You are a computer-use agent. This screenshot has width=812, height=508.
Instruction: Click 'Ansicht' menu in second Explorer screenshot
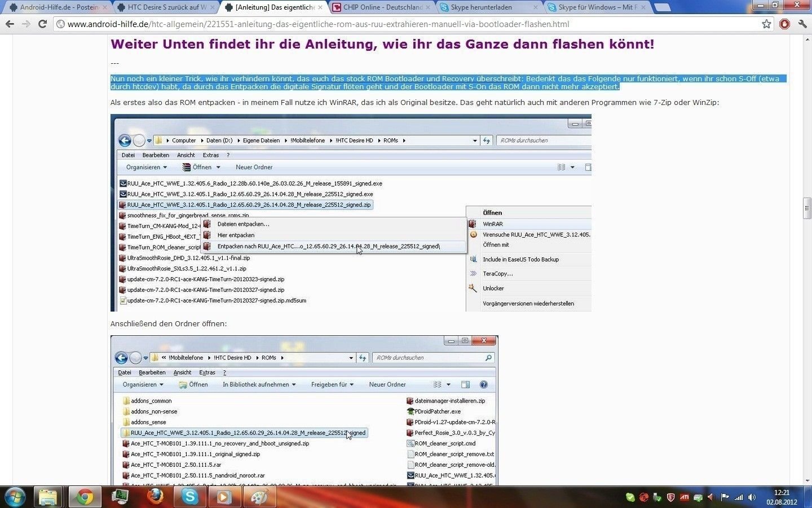click(x=182, y=373)
